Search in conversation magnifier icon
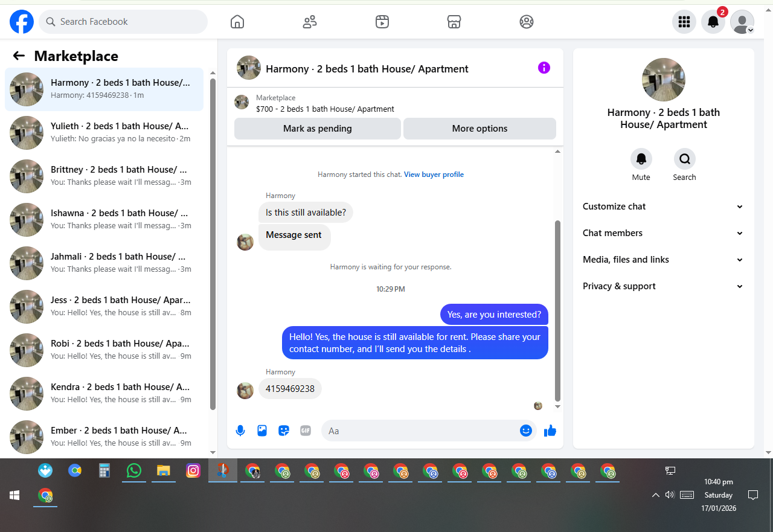This screenshot has width=773, height=532. [x=685, y=159]
